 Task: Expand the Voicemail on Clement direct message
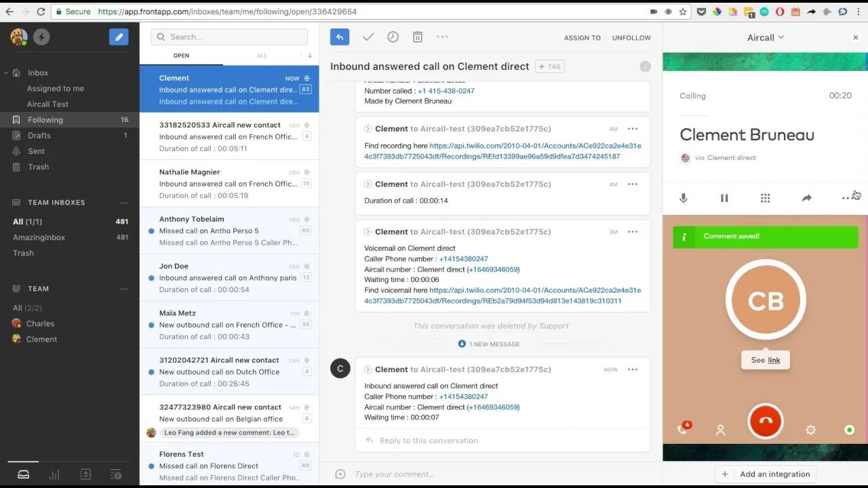[x=368, y=232]
